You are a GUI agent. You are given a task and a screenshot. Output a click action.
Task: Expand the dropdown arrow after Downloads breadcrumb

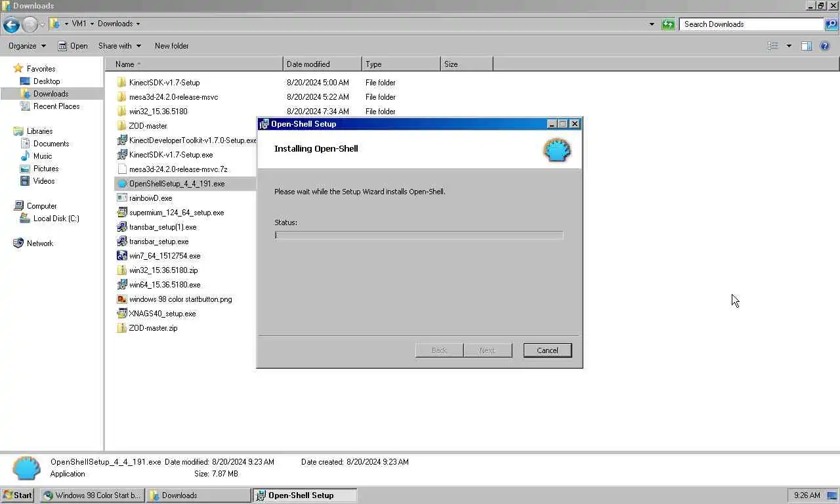click(138, 24)
